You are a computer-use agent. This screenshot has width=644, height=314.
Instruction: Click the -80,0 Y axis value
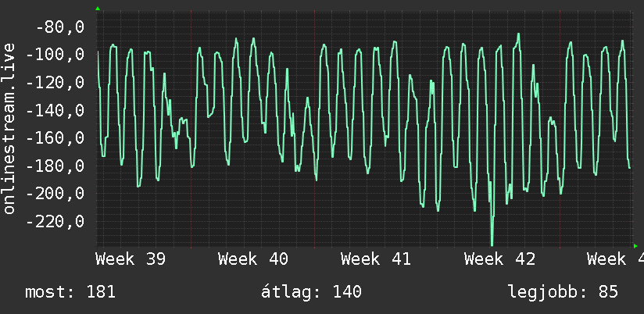pos(60,27)
